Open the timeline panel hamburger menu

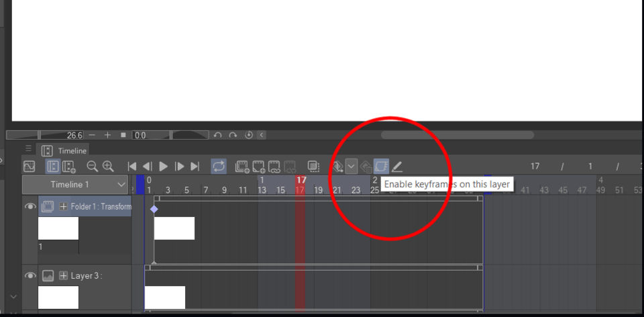coord(28,148)
